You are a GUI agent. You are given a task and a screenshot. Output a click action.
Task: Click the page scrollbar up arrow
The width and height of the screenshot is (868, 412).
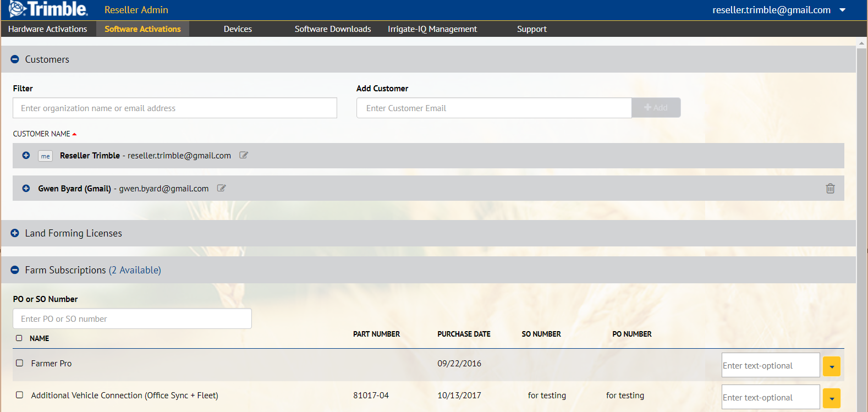pos(862,42)
